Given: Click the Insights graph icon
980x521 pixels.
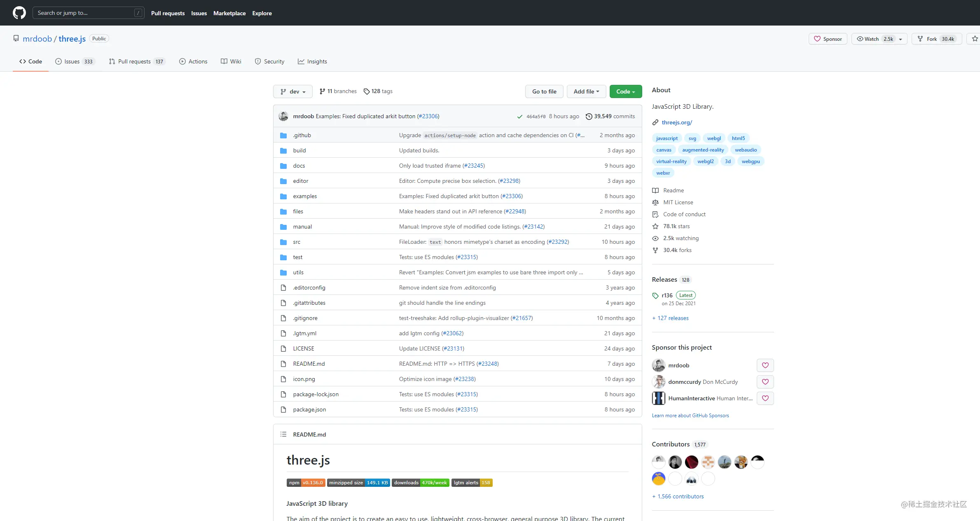Looking at the screenshot, I should coord(301,61).
